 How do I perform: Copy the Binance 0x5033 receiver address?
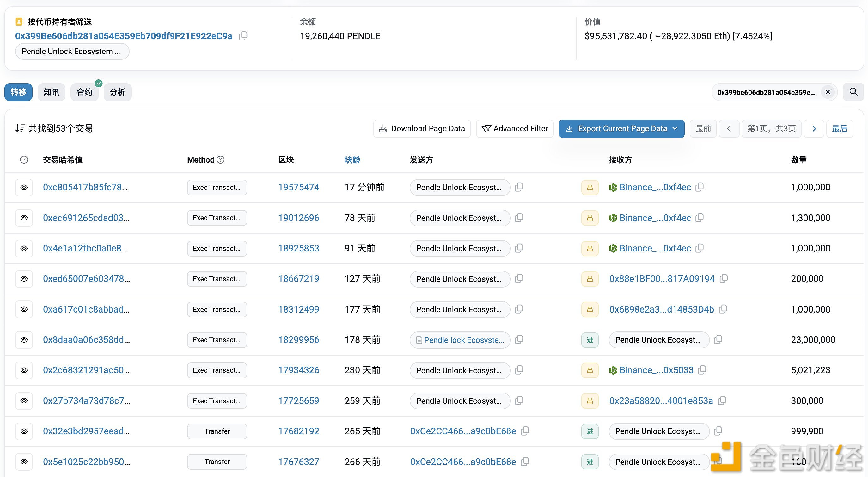click(702, 370)
